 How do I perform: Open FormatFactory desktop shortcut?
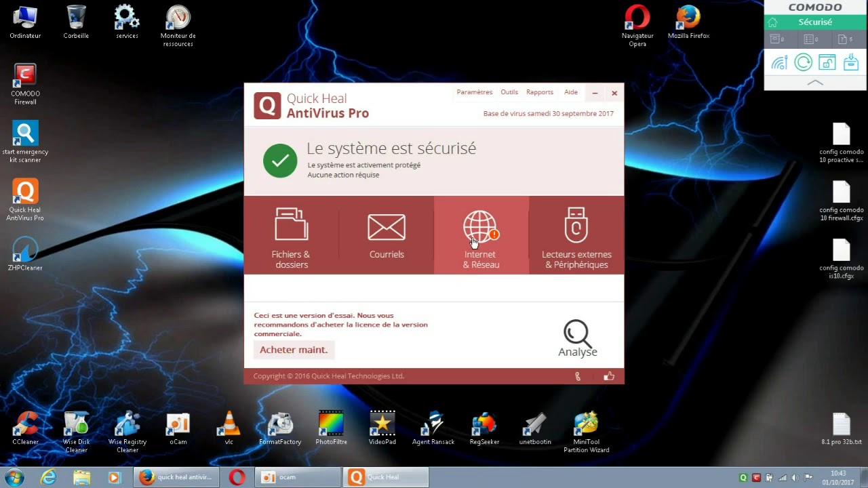(280, 428)
